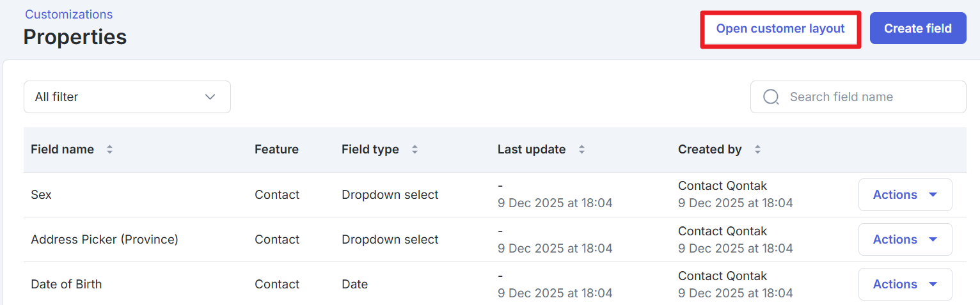Click the caret arrow in Sex Actions

tap(933, 195)
